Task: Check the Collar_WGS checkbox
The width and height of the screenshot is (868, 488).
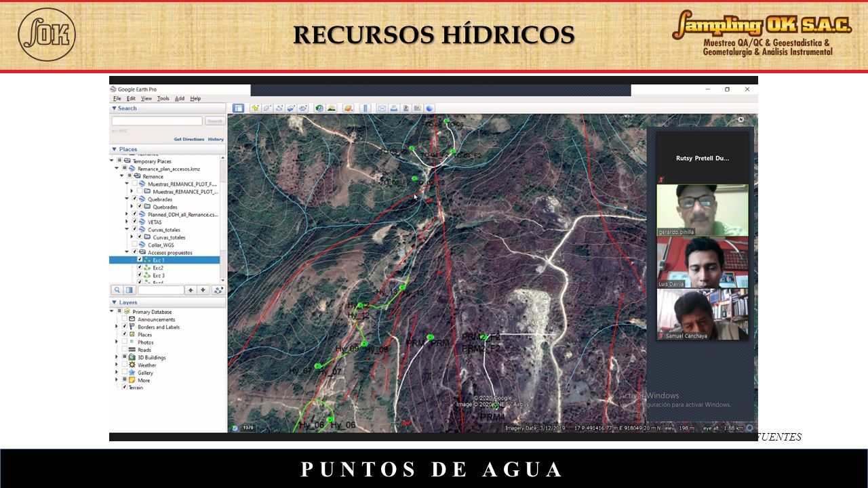Action: [x=134, y=245]
